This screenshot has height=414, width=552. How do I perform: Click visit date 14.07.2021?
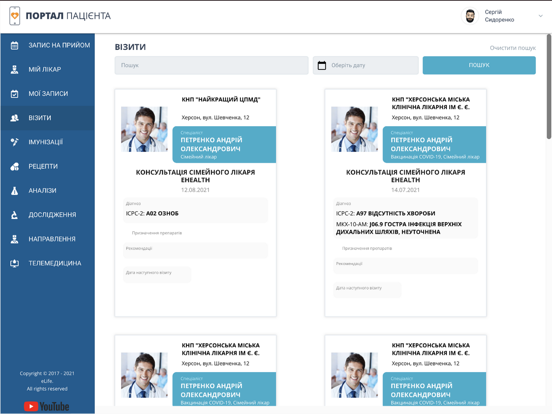pos(406,190)
